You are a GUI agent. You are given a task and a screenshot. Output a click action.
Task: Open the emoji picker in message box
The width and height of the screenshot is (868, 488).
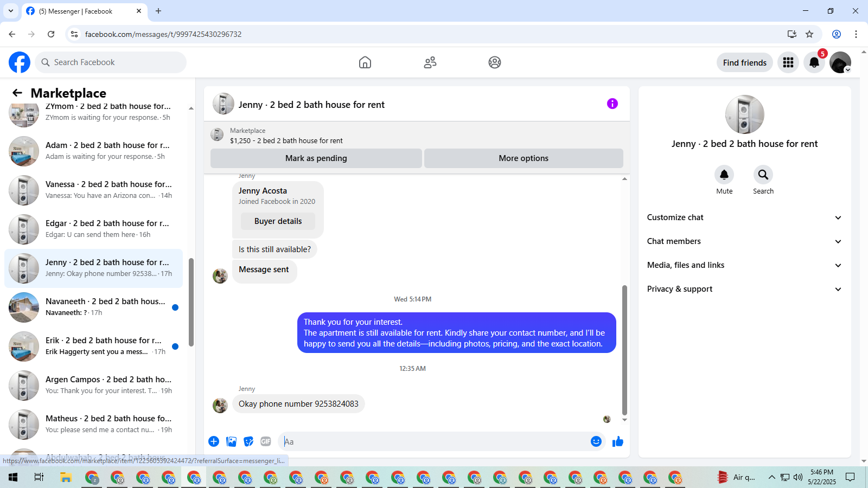point(596,441)
